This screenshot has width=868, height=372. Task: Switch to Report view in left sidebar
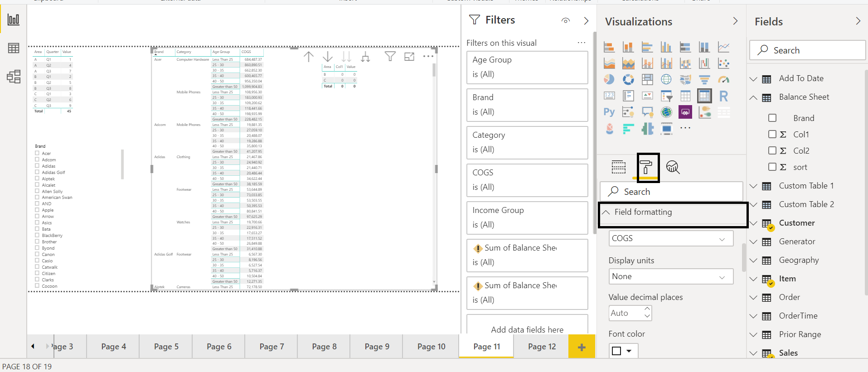coord(14,19)
